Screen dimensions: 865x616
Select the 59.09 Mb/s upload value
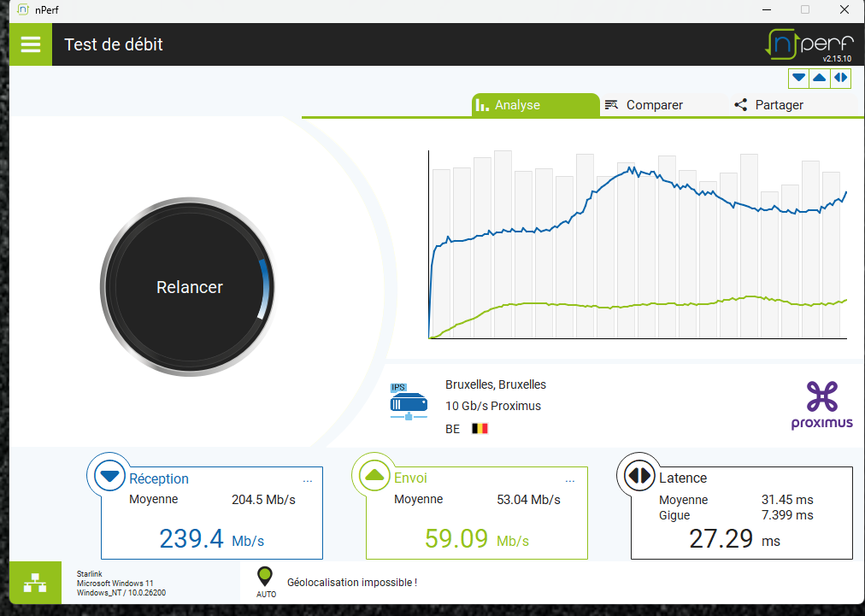point(477,539)
